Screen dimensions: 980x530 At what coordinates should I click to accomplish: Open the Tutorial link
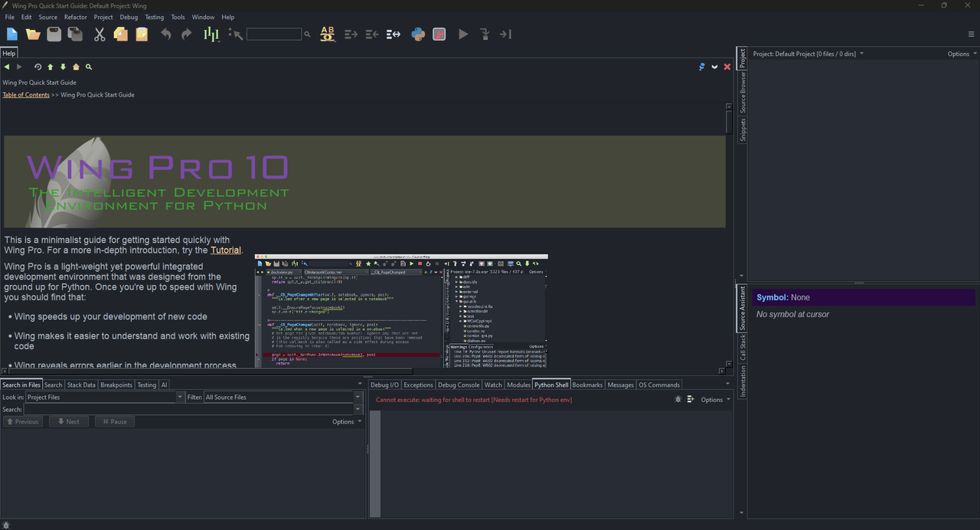point(226,250)
